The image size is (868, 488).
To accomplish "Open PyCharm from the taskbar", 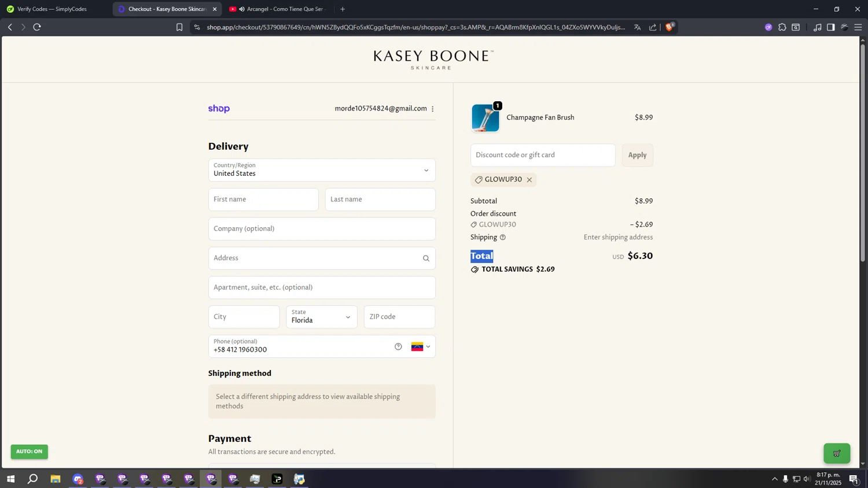I will coord(277,479).
